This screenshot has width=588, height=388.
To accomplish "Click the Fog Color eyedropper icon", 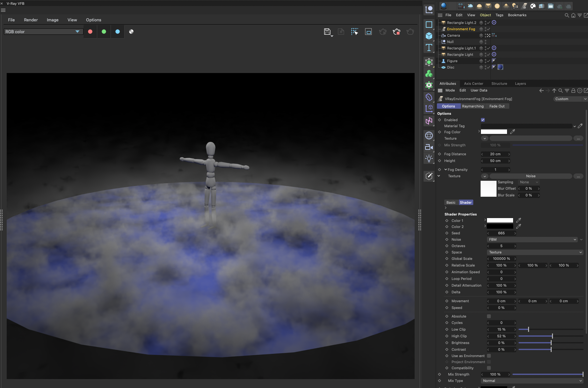I will click(x=512, y=132).
